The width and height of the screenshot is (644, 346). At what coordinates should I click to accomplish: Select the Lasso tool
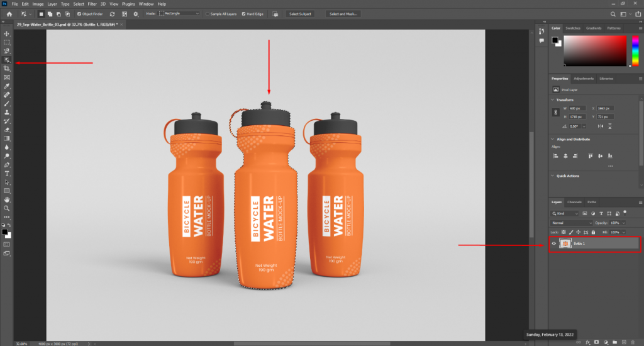click(7, 51)
